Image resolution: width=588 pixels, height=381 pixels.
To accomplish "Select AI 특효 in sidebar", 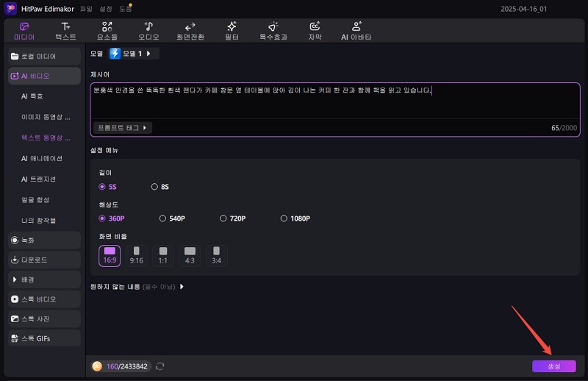I will (32, 96).
